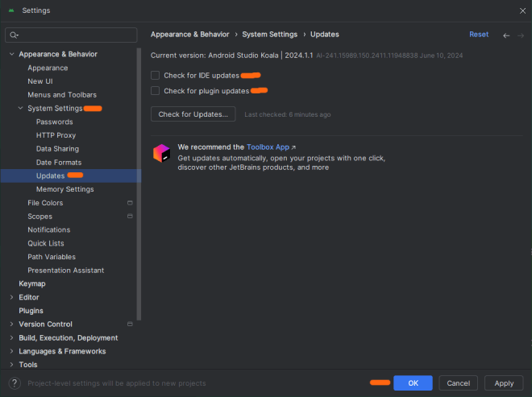Screen dimensions: 532x397
Task: Select Data Sharing settings
Action: click(x=58, y=149)
